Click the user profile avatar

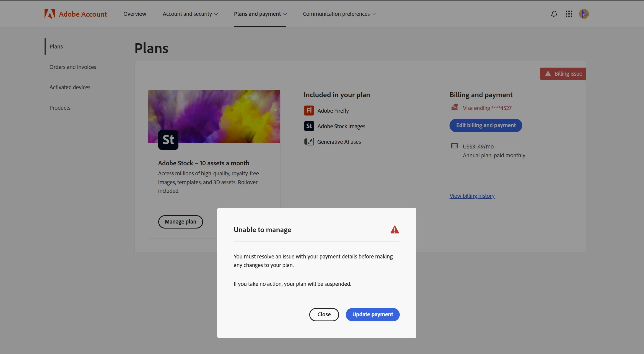[584, 14]
